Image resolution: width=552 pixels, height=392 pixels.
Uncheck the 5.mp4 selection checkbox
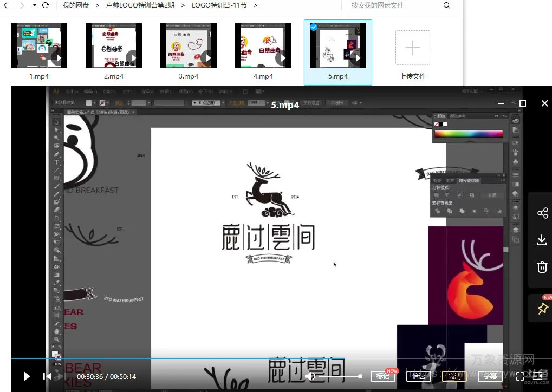point(313,27)
